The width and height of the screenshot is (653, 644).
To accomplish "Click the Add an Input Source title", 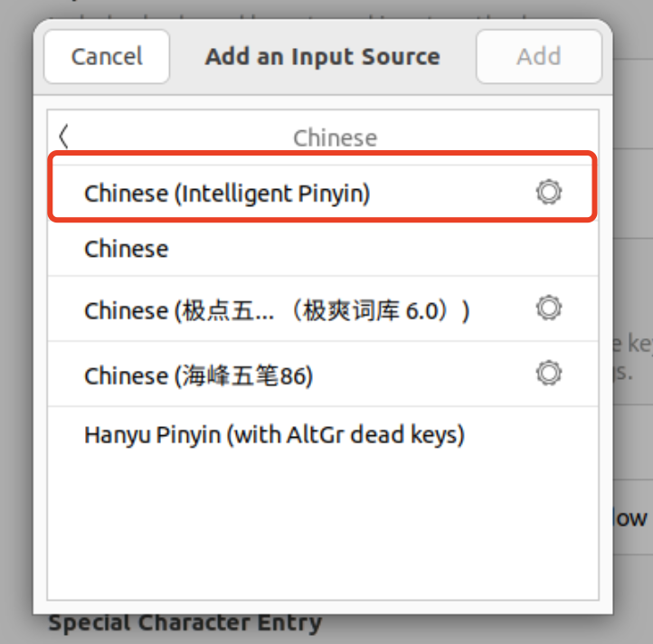I will click(x=322, y=56).
